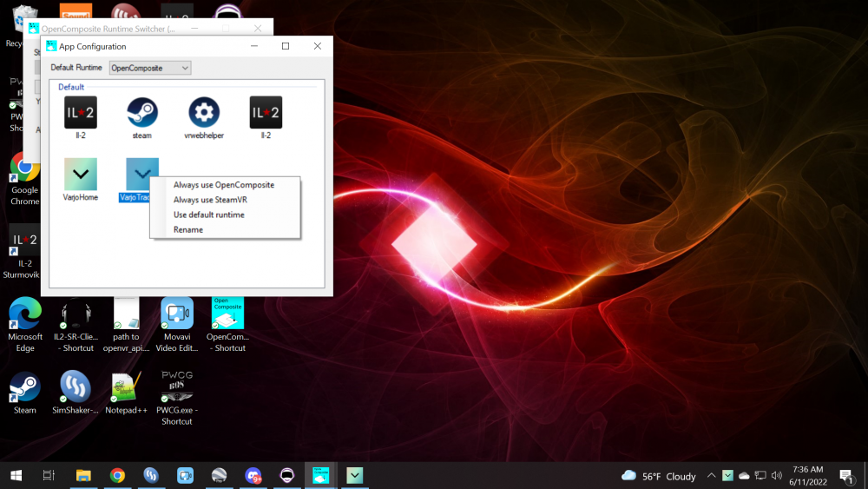This screenshot has width=868, height=489.
Task: Select the OpenComposite shortcut on desktop
Action: 227,314
